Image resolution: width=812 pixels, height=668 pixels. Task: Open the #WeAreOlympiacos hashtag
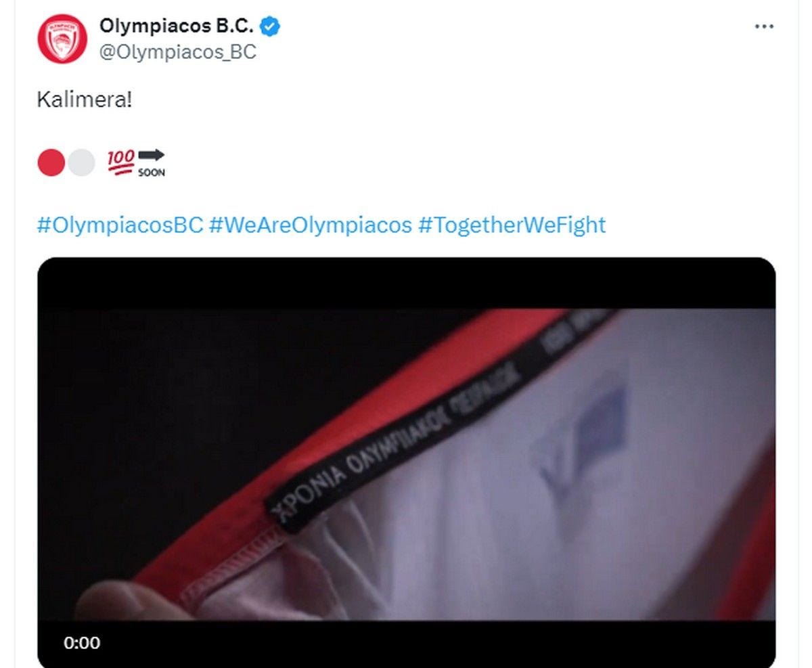pyautogui.click(x=311, y=225)
